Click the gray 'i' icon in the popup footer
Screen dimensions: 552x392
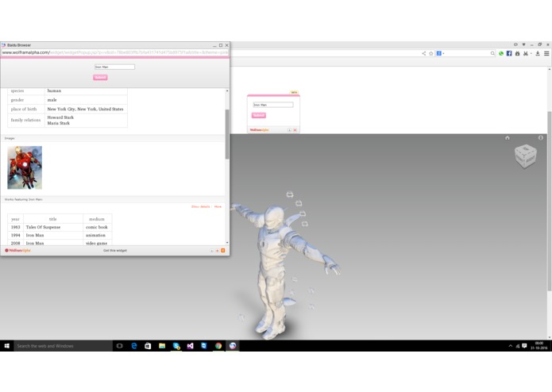pos(211,251)
